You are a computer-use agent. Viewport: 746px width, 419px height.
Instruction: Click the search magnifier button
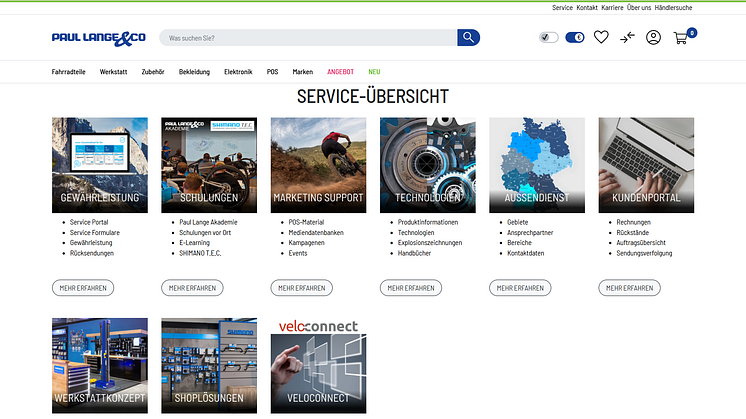click(x=468, y=38)
